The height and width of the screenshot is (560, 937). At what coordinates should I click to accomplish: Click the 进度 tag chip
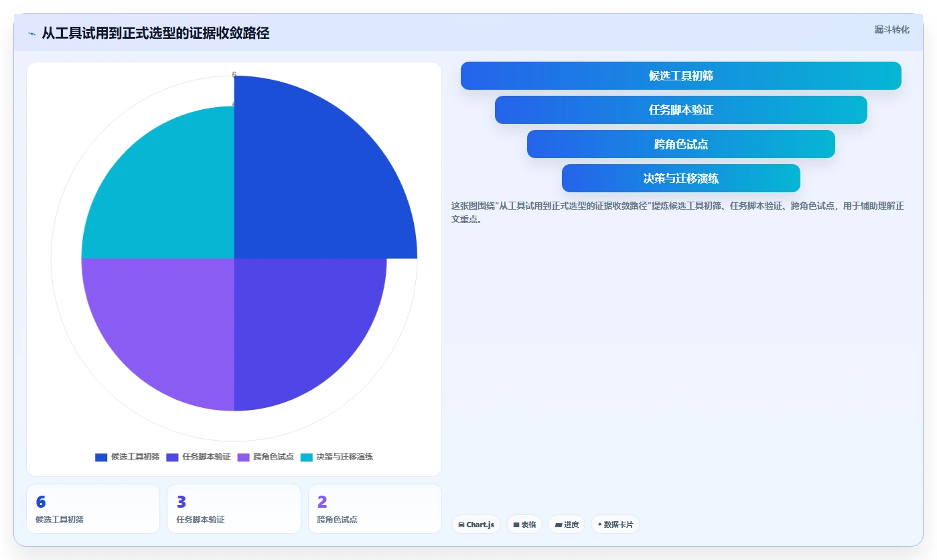pyautogui.click(x=567, y=524)
